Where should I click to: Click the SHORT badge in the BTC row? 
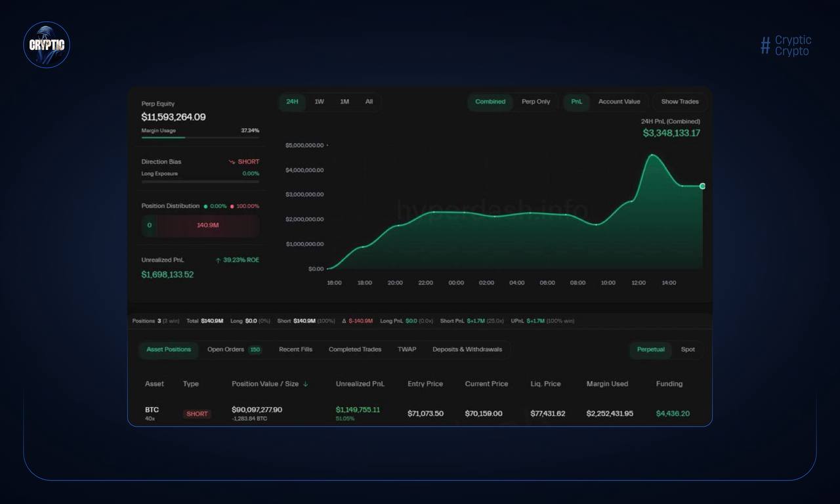tap(197, 414)
